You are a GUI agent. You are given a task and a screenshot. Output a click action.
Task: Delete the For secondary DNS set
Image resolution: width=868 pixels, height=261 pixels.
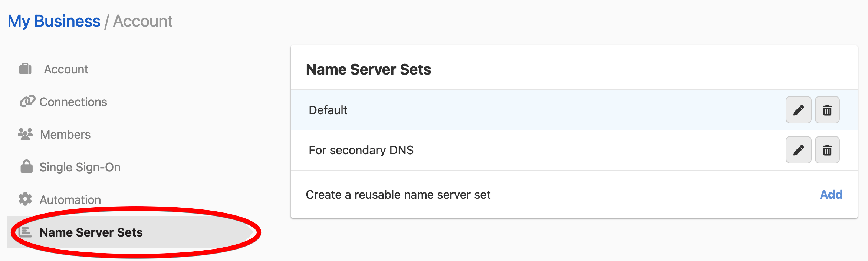(827, 150)
